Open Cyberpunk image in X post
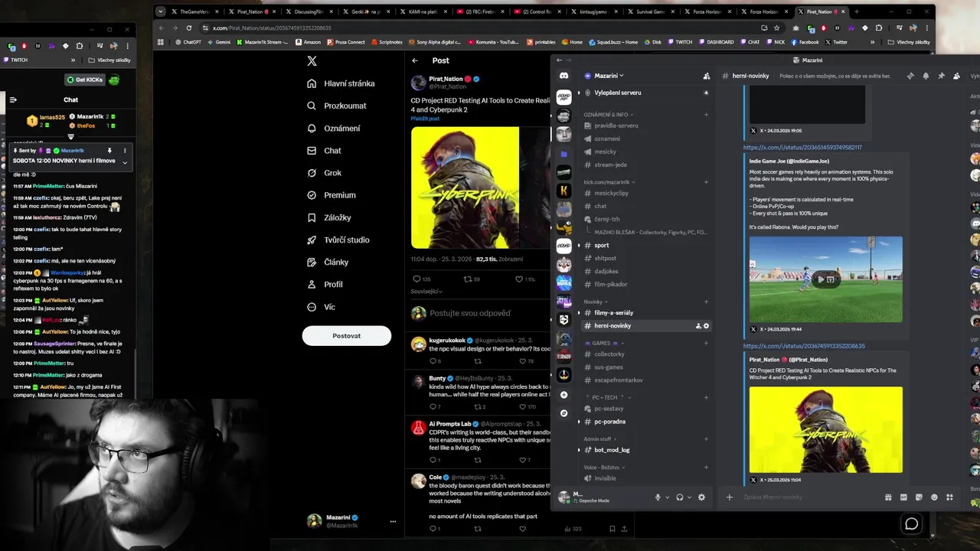This screenshot has height=551, width=980. point(465,187)
